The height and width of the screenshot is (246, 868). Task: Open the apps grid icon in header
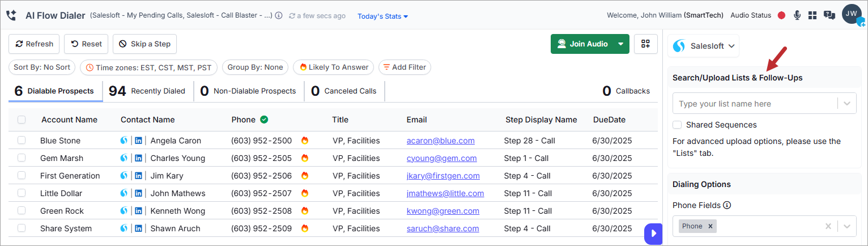(812, 15)
